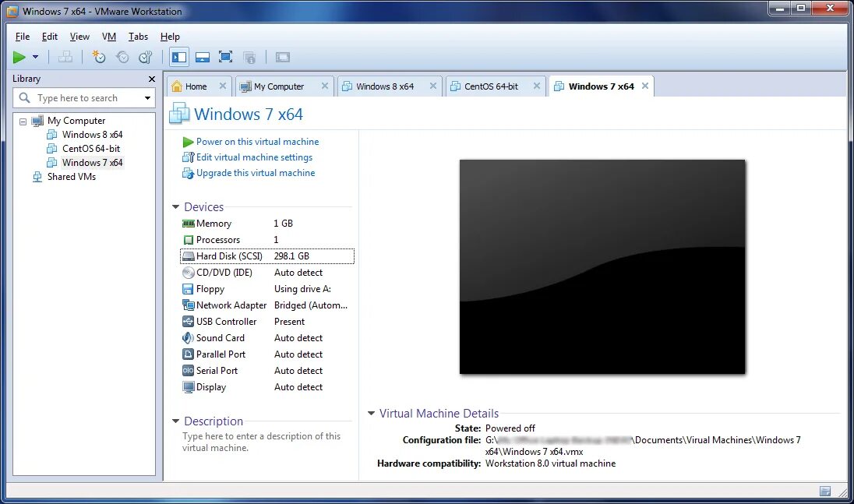The height and width of the screenshot is (504, 854).
Task: Enter full screen mode
Action: click(225, 57)
